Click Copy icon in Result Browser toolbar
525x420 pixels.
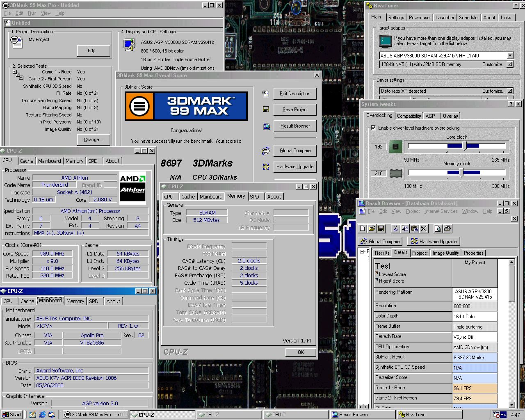405,229
